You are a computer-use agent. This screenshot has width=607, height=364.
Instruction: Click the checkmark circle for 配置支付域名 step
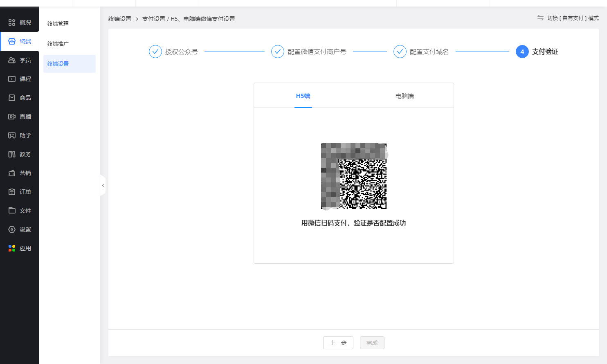point(400,52)
